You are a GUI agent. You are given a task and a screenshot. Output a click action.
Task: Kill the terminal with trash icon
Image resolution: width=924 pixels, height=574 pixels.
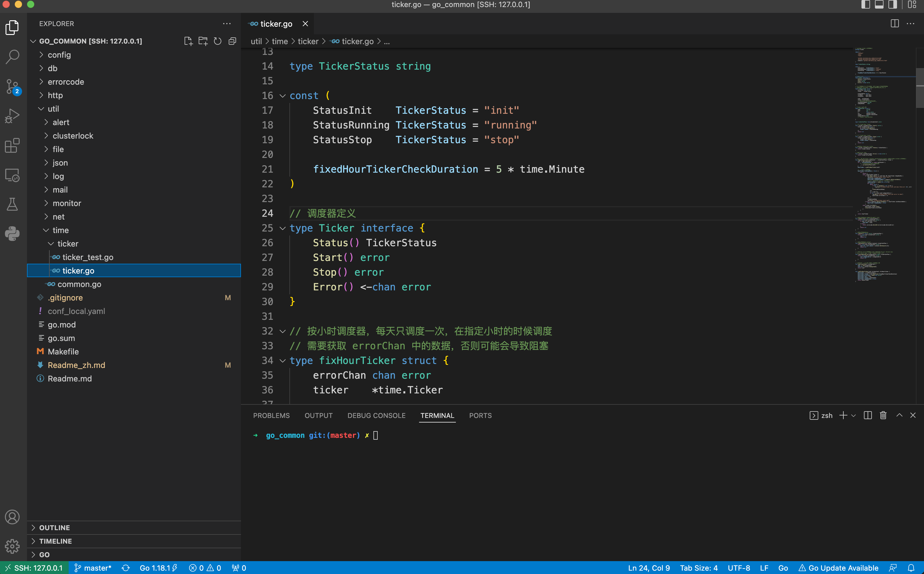(883, 415)
